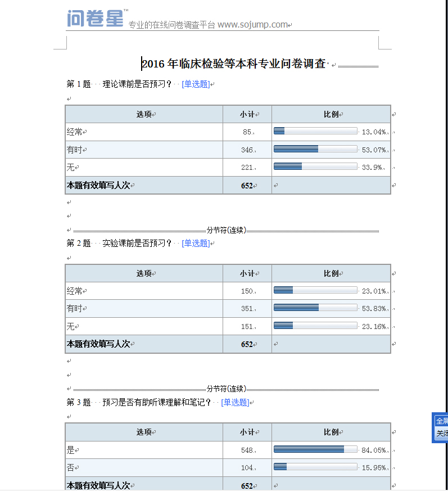
Task: Click the 53.83% progress bar
Action: pos(315,308)
